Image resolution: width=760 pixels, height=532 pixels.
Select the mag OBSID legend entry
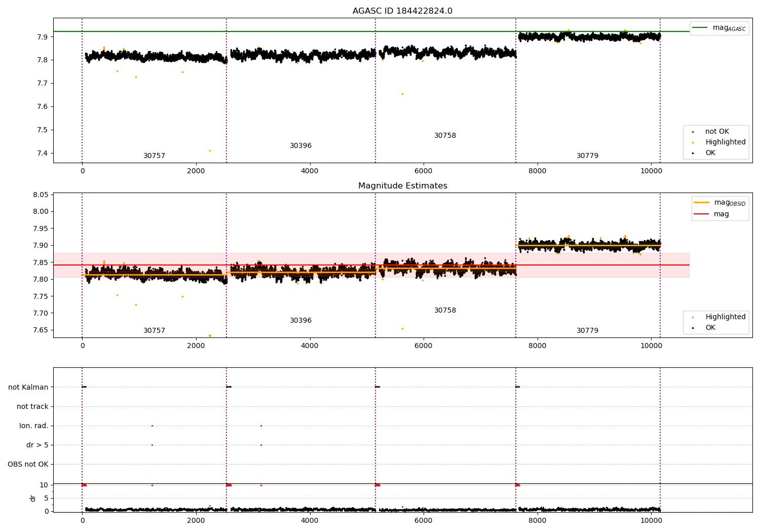720,203
